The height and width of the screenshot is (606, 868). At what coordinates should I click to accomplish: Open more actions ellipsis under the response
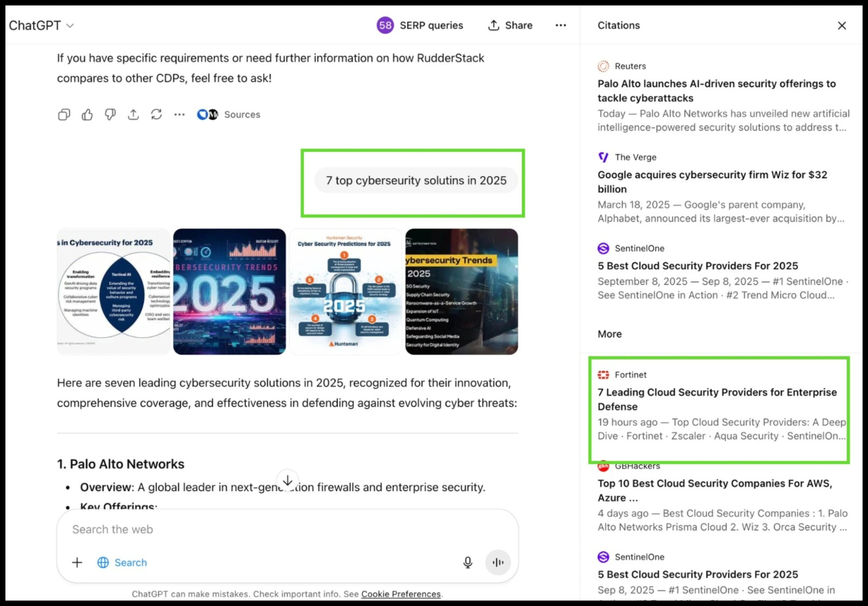pyautogui.click(x=179, y=114)
